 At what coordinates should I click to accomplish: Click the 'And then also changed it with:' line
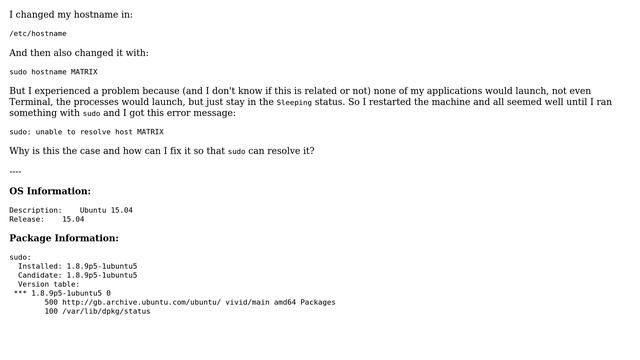tap(79, 53)
